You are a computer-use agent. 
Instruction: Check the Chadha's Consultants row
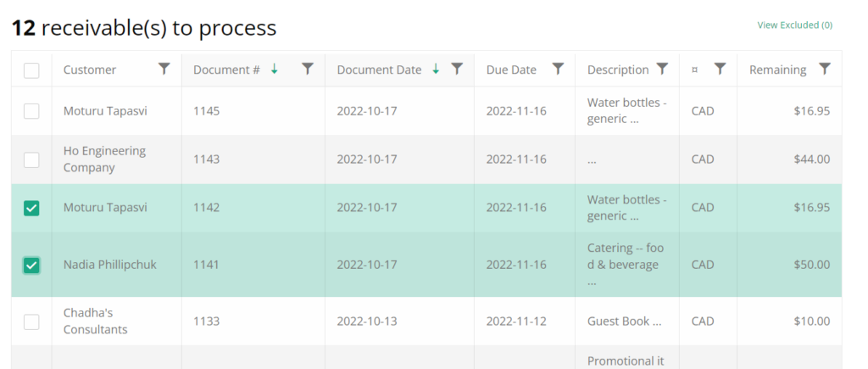pyautogui.click(x=31, y=321)
